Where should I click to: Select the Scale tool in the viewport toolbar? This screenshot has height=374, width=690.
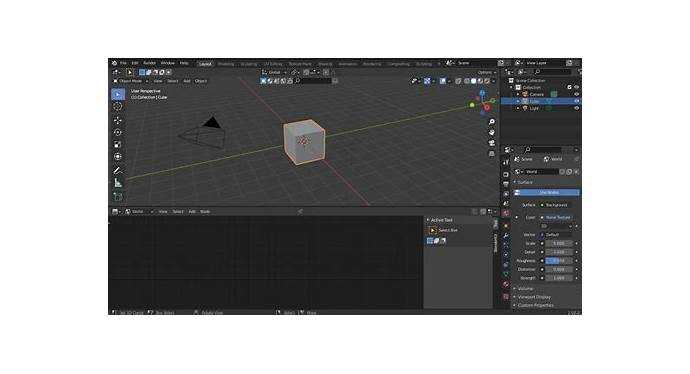point(117,144)
